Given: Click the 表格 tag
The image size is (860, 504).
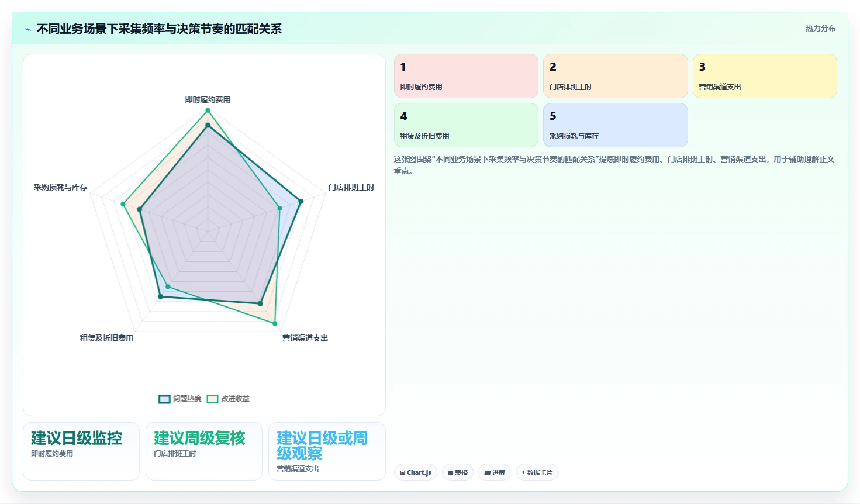Looking at the screenshot, I should click(458, 472).
